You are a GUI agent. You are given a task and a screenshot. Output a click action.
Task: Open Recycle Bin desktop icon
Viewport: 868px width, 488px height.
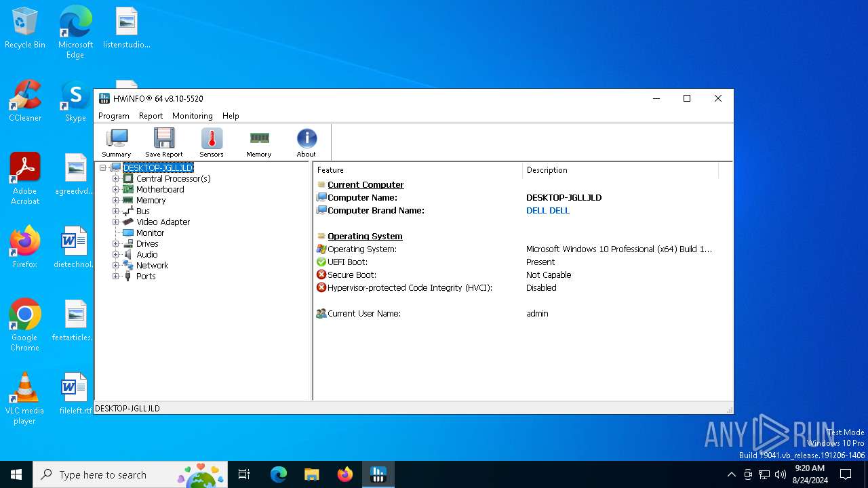pos(25,28)
